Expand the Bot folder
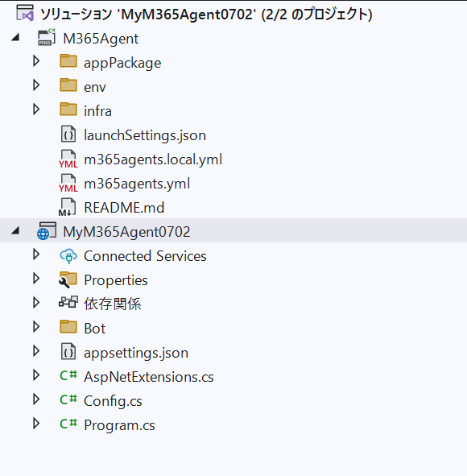The width and height of the screenshot is (467, 476). [x=36, y=327]
